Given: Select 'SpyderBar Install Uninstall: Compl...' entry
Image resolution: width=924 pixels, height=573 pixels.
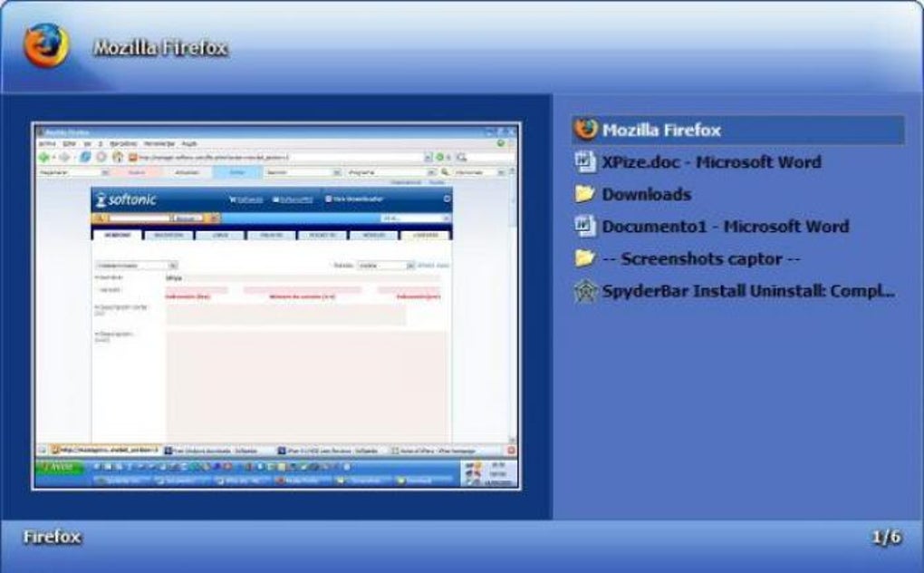Looking at the screenshot, I should [748, 291].
